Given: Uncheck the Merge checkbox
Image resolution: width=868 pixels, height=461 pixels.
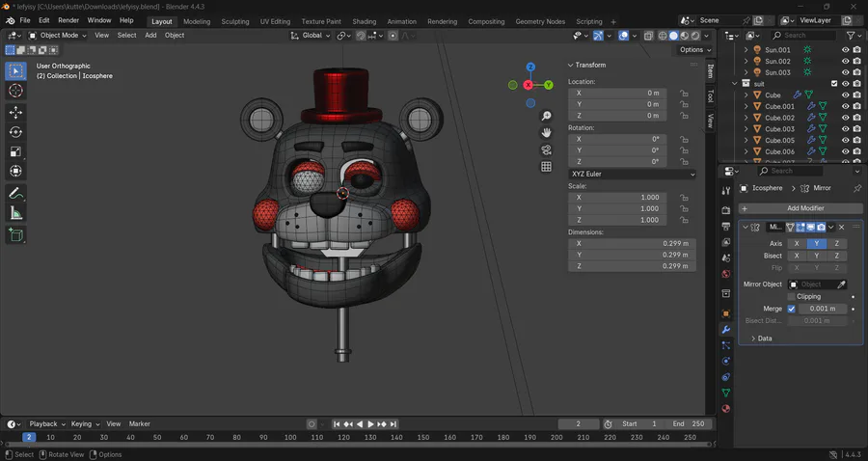Looking at the screenshot, I should point(792,309).
